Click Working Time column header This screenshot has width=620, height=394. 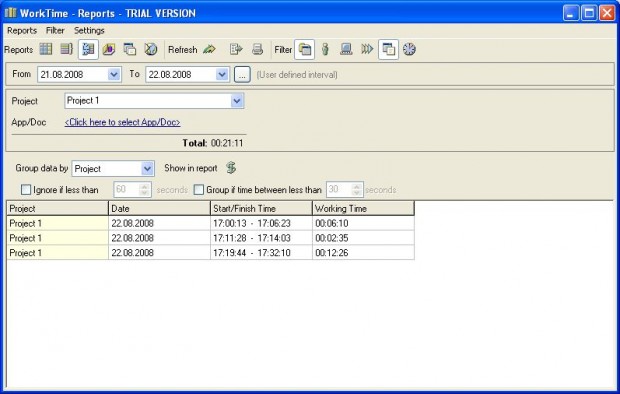tap(363, 208)
